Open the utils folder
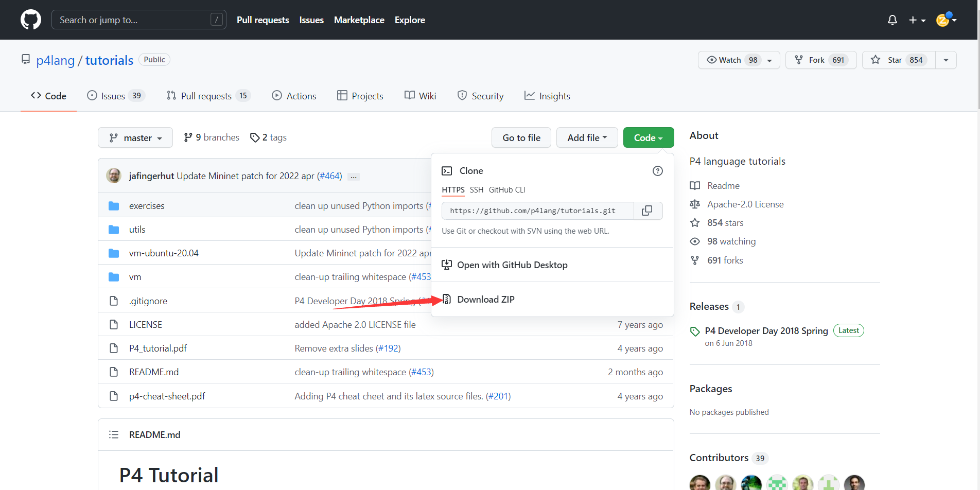Screen dimensions: 980x490 (x=137, y=230)
